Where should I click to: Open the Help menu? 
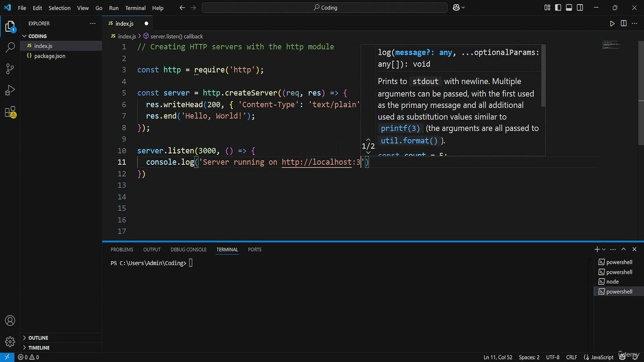pos(157,8)
